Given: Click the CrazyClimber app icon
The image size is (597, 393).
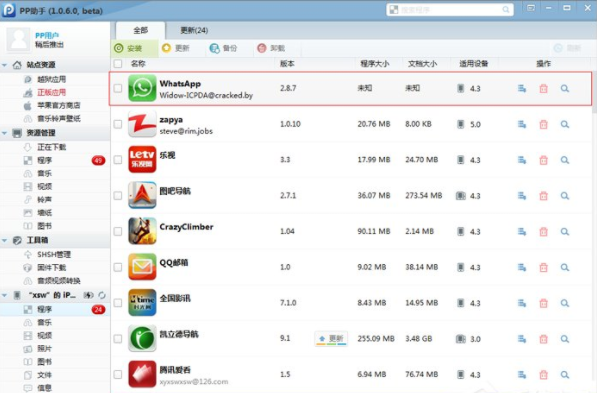Looking at the screenshot, I should pyautogui.click(x=142, y=231).
